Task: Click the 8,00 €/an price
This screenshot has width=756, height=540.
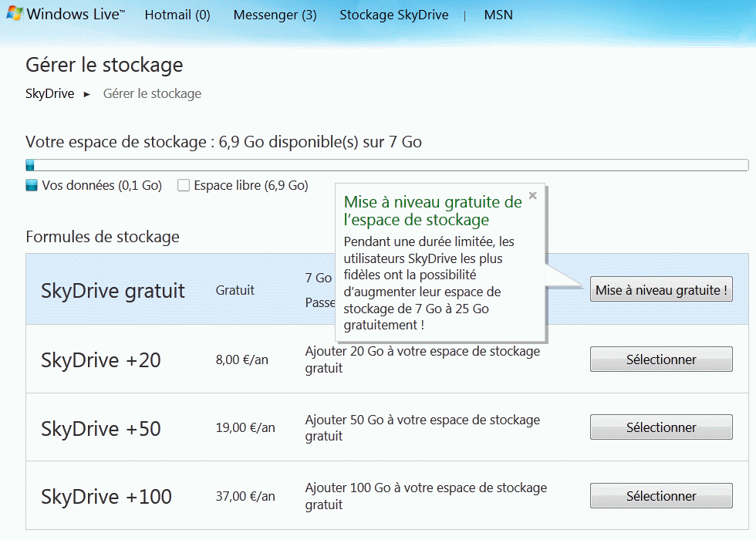Action: (x=241, y=359)
